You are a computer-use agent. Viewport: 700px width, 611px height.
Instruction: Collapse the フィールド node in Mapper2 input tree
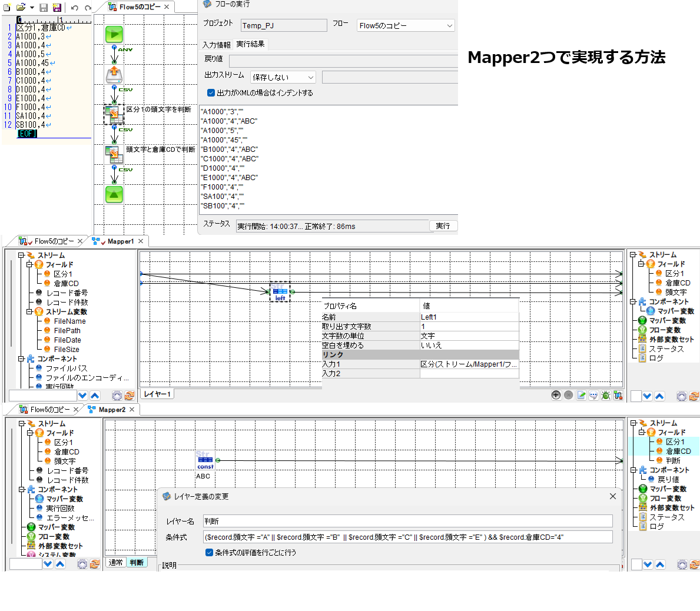[30, 433]
